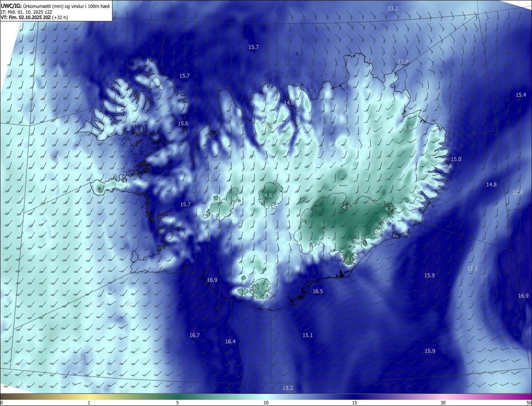Click colorbar tick label 1
Screen dimensions: 532x406
pyautogui.click(x=89, y=403)
